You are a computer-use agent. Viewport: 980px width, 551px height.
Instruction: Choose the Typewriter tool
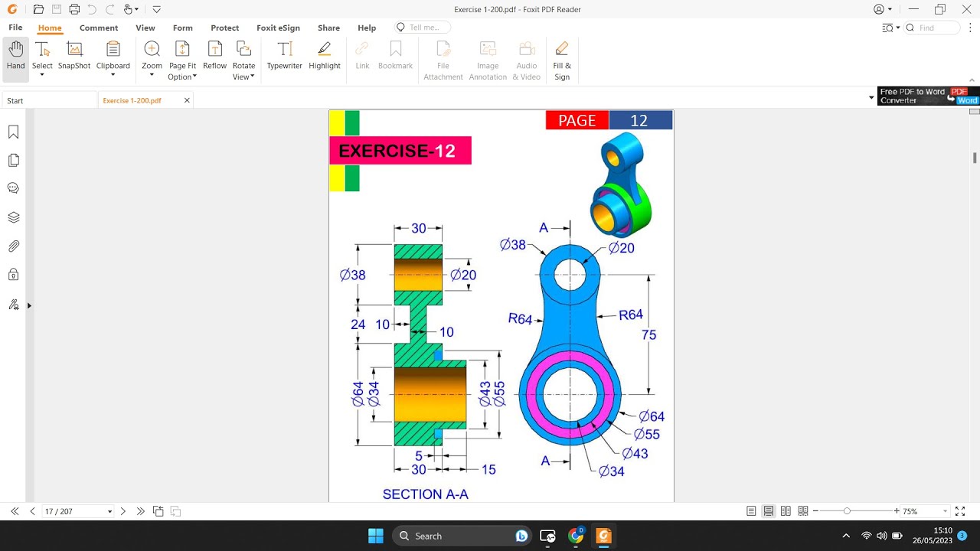pos(285,57)
